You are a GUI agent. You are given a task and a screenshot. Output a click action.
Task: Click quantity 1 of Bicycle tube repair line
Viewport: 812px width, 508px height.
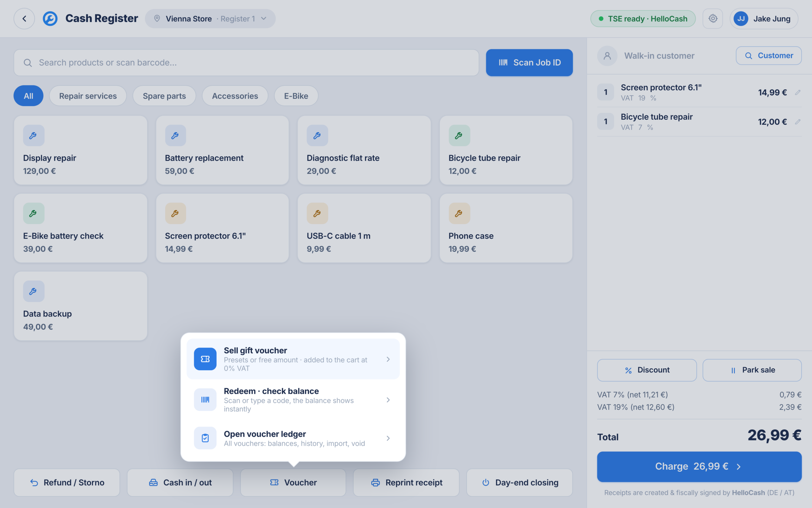tap(606, 121)
